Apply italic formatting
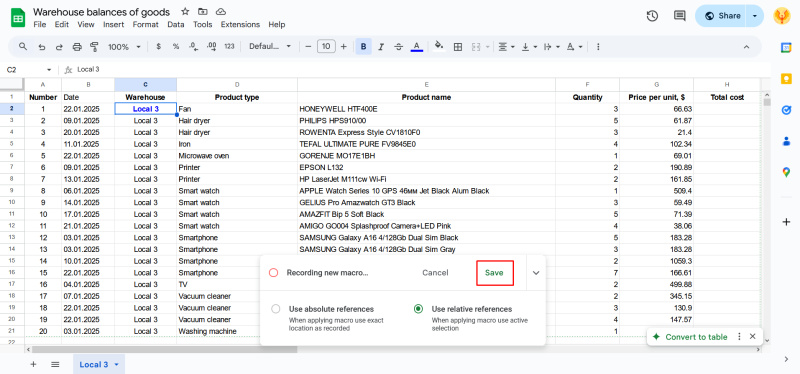The width and height of the screenshot is (800, 374). 381,47
